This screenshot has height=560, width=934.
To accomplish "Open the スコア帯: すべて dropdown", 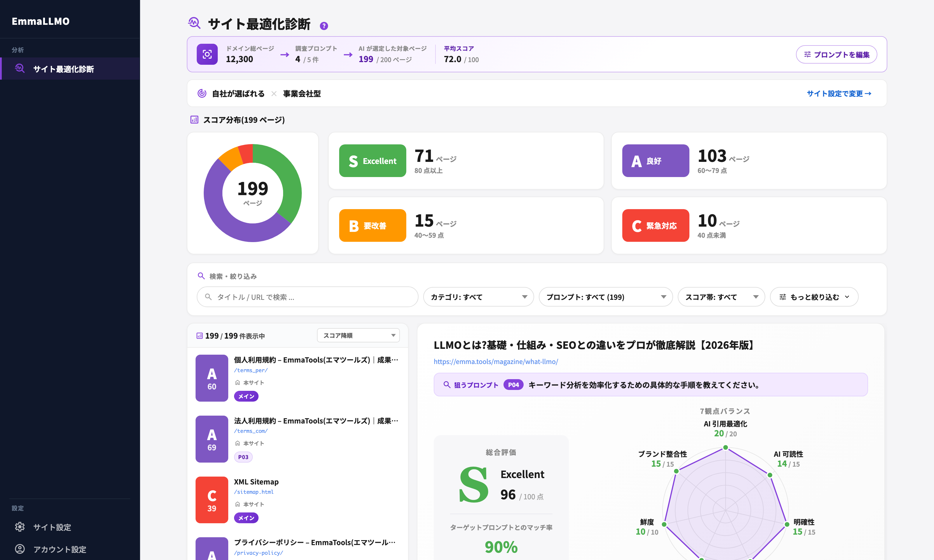I will point(721,297).
